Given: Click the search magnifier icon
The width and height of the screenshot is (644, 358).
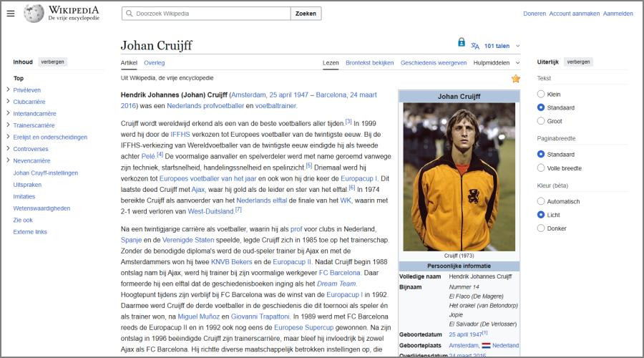Looking at the screenshot, I should (x=130, y=14).
